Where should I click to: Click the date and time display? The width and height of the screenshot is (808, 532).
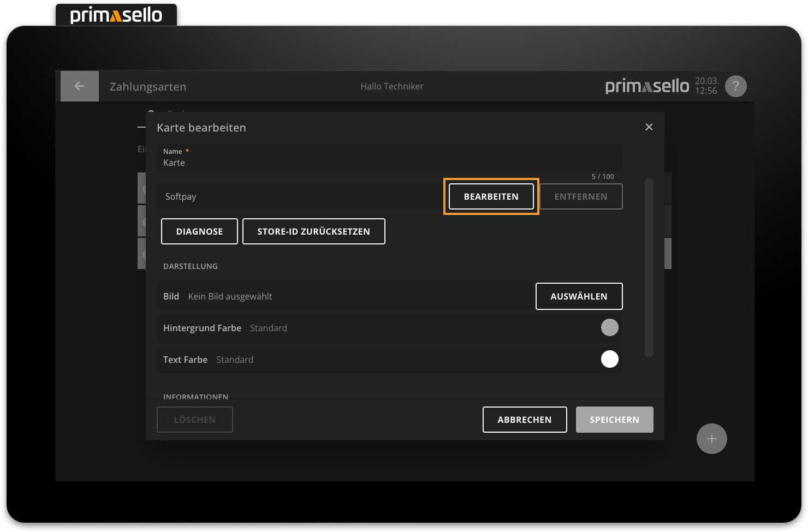(706, 86)
